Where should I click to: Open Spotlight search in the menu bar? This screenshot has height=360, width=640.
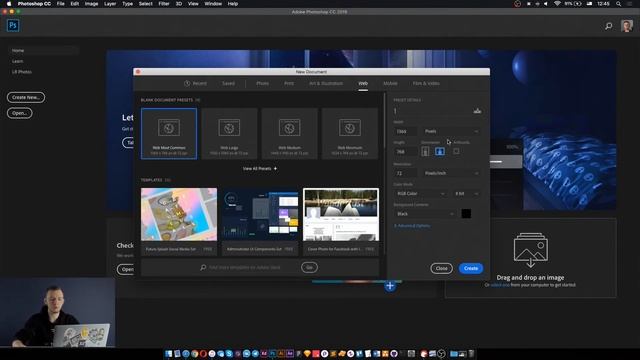[618, 4]
